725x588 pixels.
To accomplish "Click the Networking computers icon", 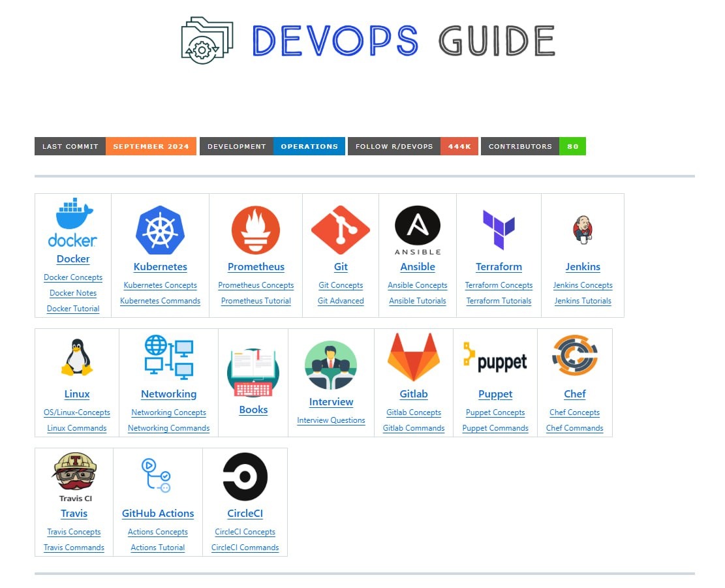I will pos(169,358).
